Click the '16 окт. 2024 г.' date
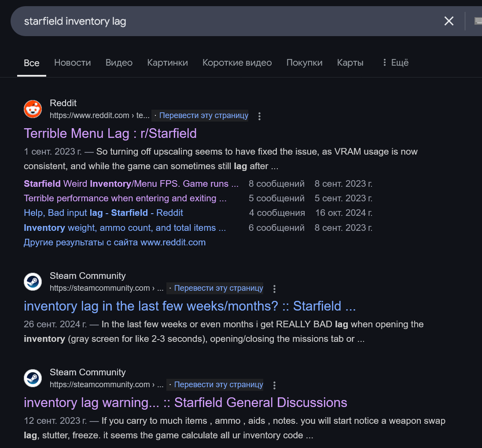 point(344,213)
